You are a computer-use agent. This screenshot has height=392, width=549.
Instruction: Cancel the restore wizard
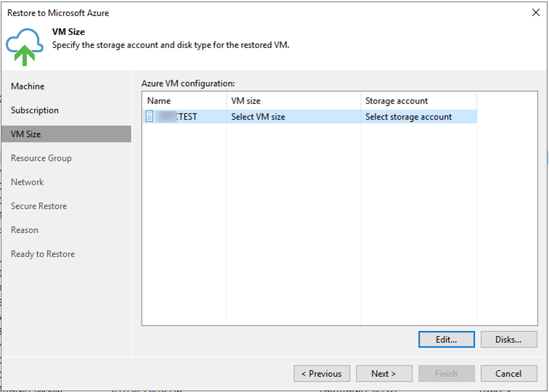pyautogui.click(x=508, y=374)
